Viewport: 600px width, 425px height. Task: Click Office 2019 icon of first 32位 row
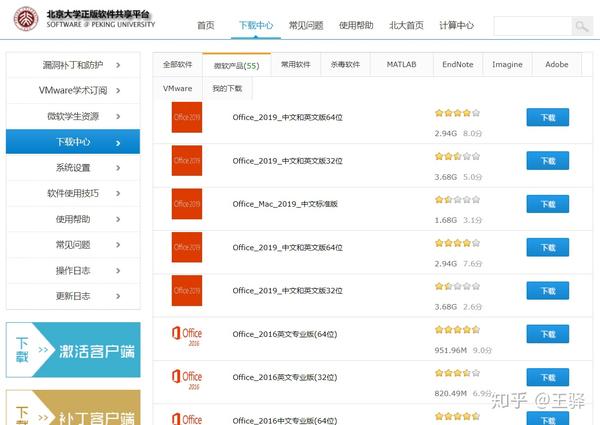pyautogui.click(x=187, y=161)
